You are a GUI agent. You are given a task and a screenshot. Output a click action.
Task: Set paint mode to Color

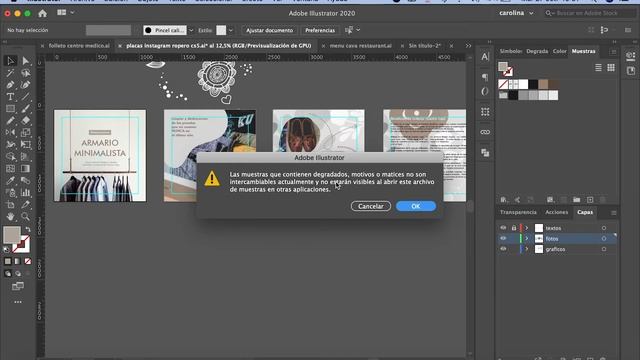coord(8,261)
